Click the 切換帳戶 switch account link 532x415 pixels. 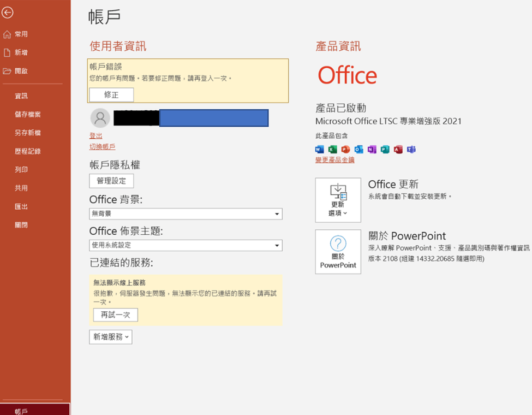(x=102, y=147)
